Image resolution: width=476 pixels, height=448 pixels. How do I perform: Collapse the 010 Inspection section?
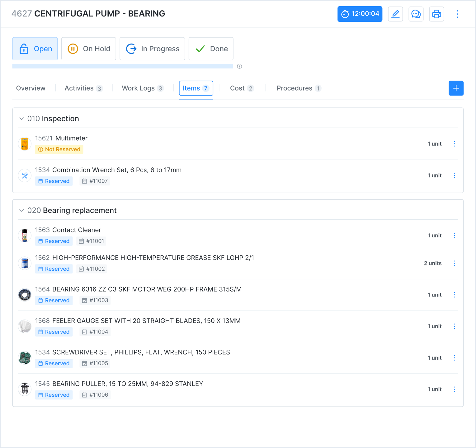pos(21,119)
